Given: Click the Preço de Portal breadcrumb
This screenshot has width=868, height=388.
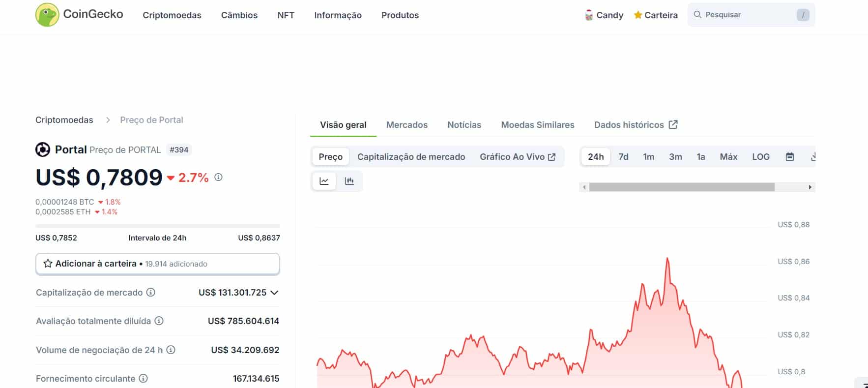Looking at the screenshot, I should [151, 120].
